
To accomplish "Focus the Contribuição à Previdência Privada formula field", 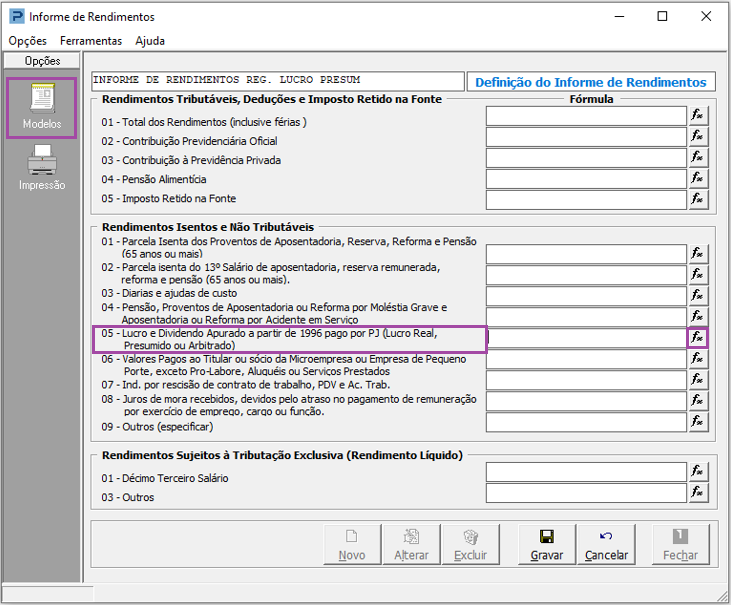I will [585, 158].
